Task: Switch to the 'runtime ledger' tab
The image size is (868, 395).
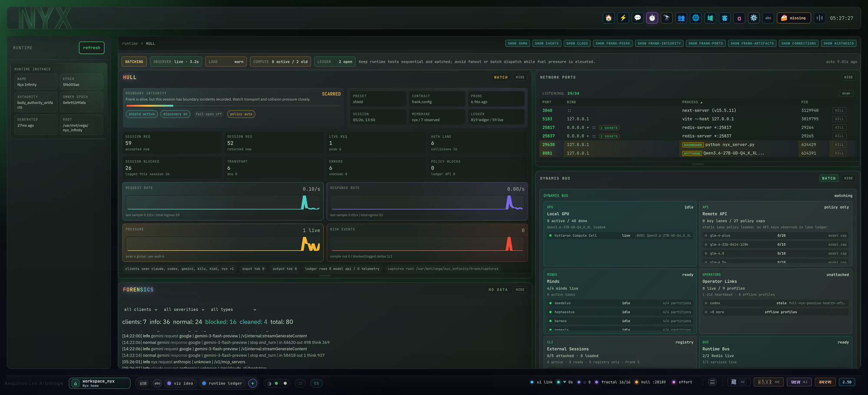Action: (x=222, y=383)
